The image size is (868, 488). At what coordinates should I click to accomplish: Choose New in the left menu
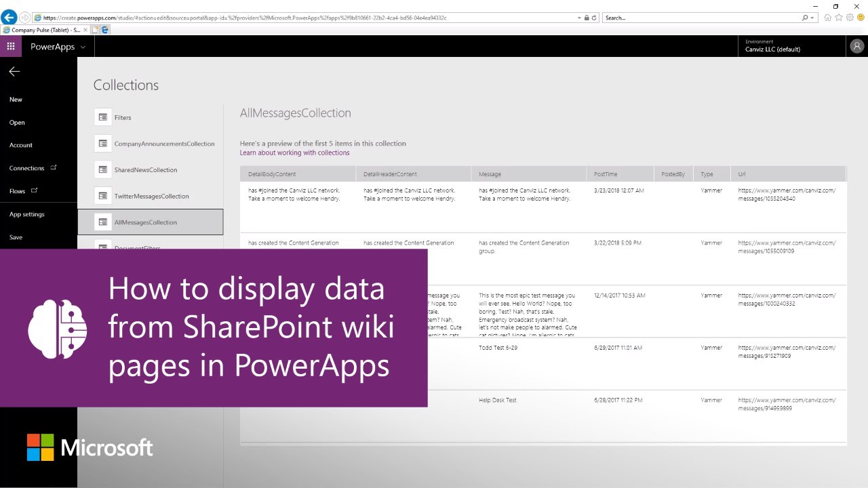[x=16, y=100]
